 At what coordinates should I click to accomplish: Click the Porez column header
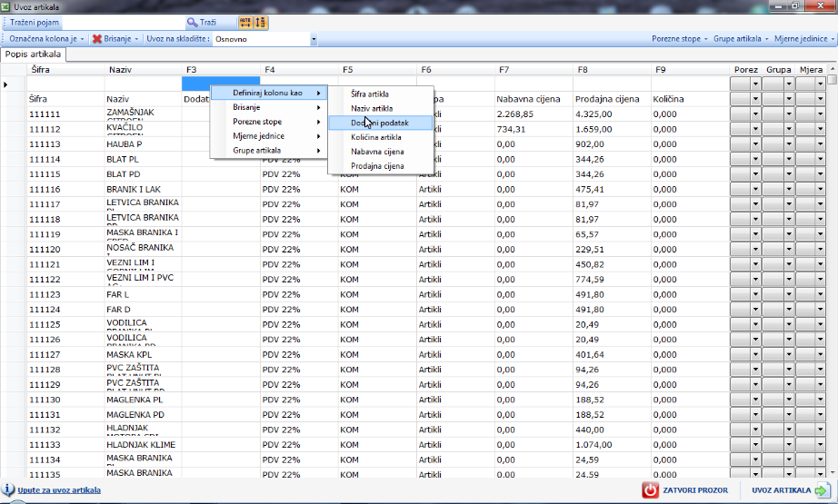[745, 69]
